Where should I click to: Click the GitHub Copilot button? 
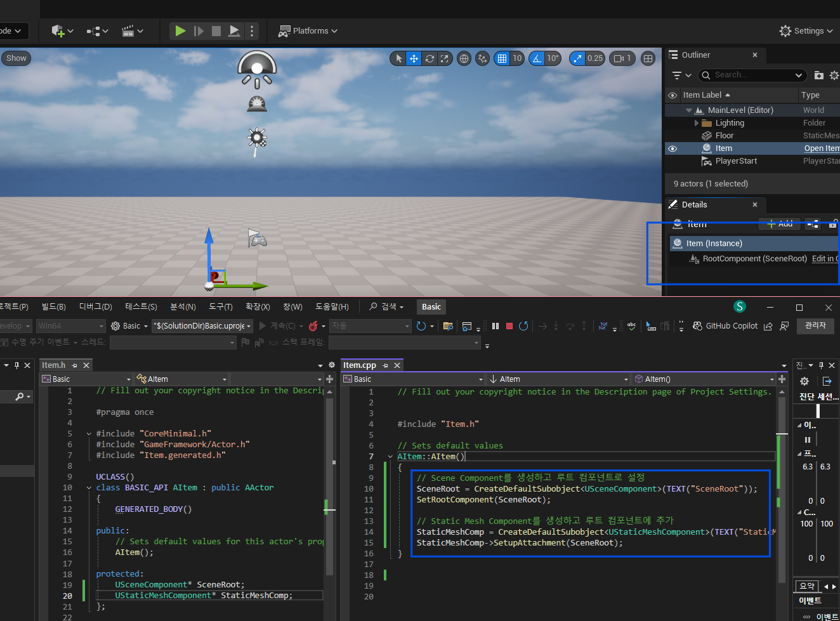point(725,326)
